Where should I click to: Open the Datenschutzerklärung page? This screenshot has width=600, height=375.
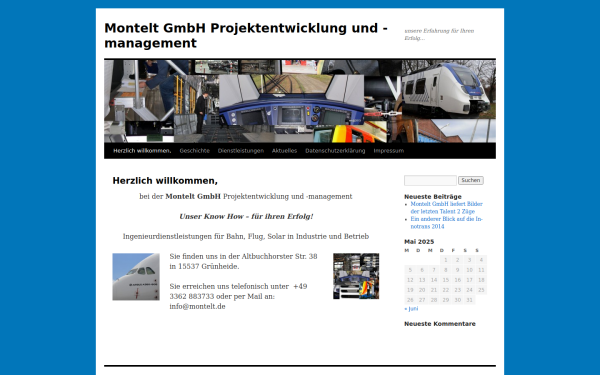[x=335, y=151]
